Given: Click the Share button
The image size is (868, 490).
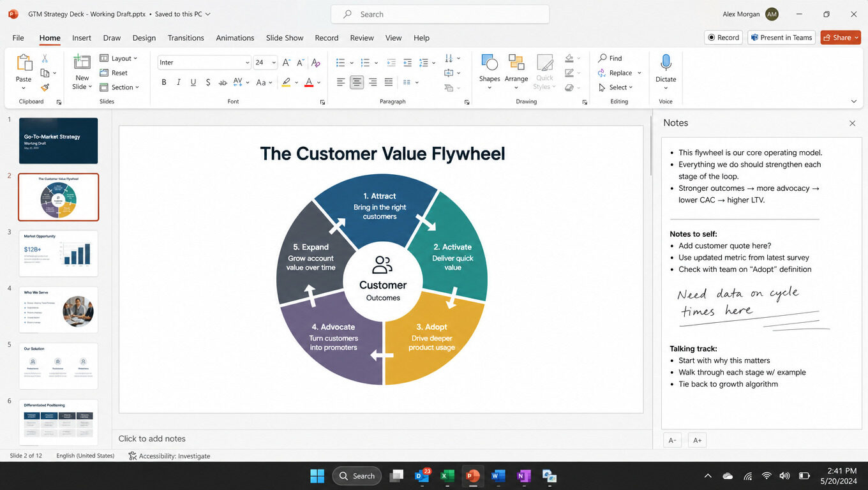Looking at the screenshot, I should pyautogui.click(x=841, y=38).
